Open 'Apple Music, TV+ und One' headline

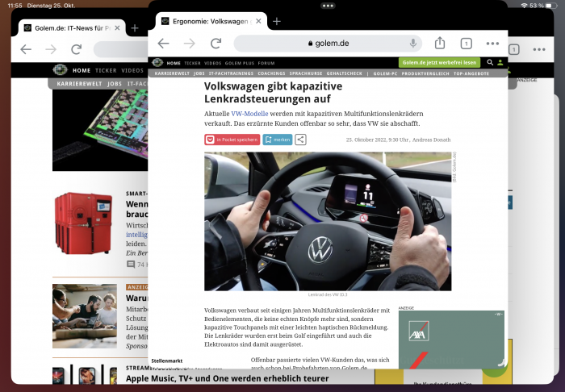(227, 378)
